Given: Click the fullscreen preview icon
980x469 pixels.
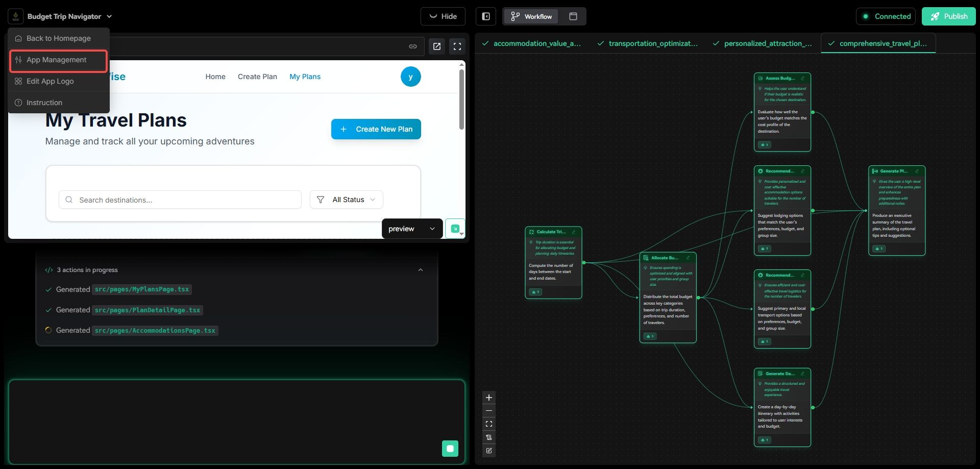Looking at the screenshot, I should (457, 46).
